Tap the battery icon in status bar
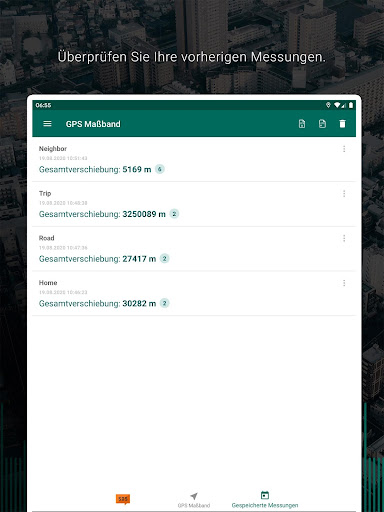The width and height of the screenshot is (384, 512). coord(351,105)
